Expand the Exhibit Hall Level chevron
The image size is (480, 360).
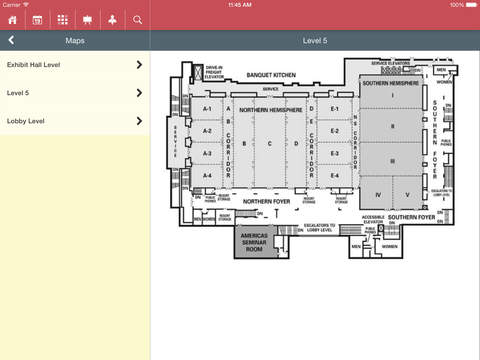tap(139, 65)
